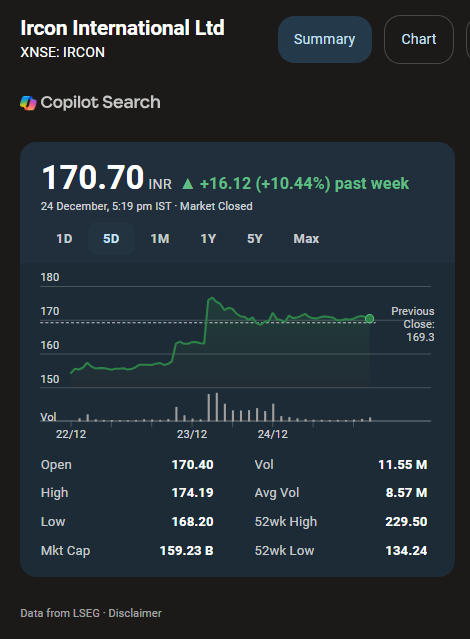The image size is (470, 639).
Task: Click the green up-arrow change indicator
Action: tap(188, 184)
